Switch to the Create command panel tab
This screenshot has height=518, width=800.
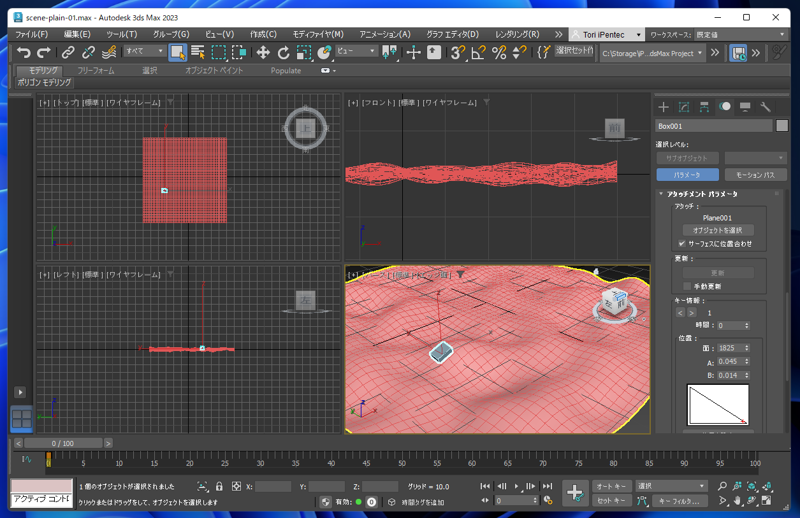click(663, 107)
